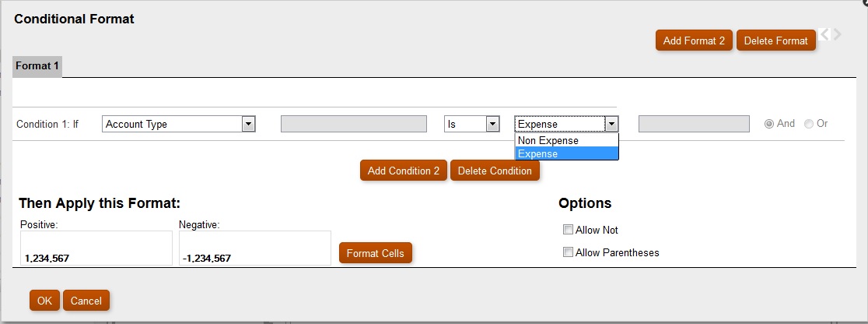Click the previous format arrow icon

(x=825, y=34)
